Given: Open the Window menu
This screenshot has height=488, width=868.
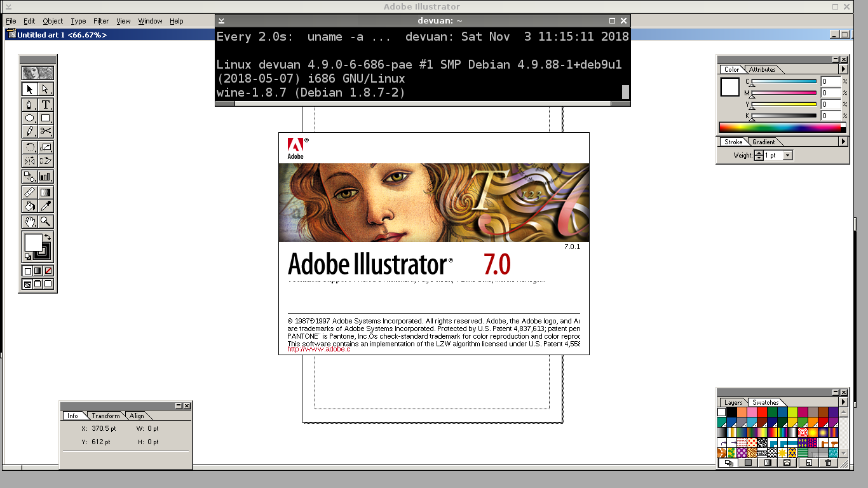Looking at the screenshot, I should coord(151,21).
